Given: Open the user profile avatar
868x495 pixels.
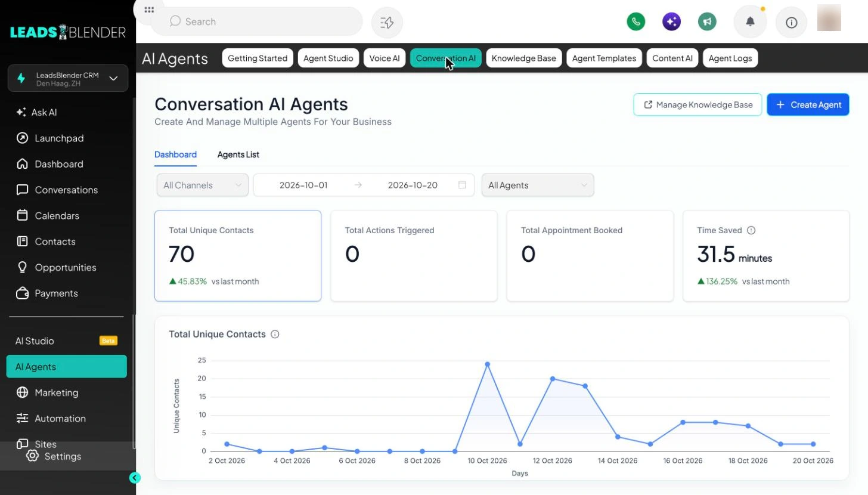Looking at the screenshot, I should click(x=829, y=18).
